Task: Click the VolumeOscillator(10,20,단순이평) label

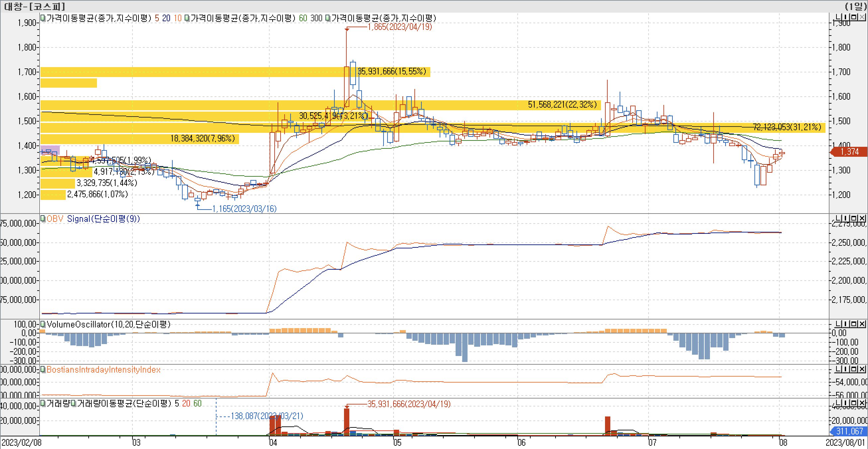Action: (109, 324)
